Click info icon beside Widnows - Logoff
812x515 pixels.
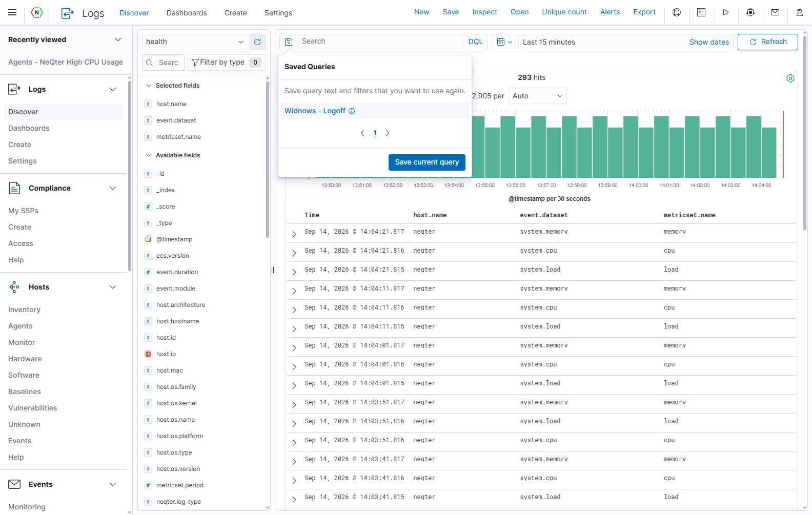[x=352, y=111]
